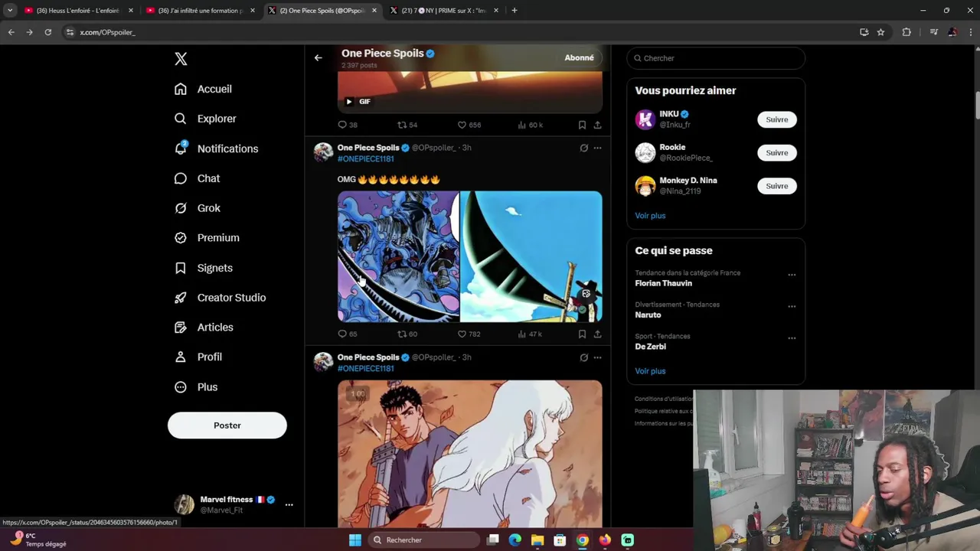
Task: Open Creator Studio in sidebar
Action: 220,298
